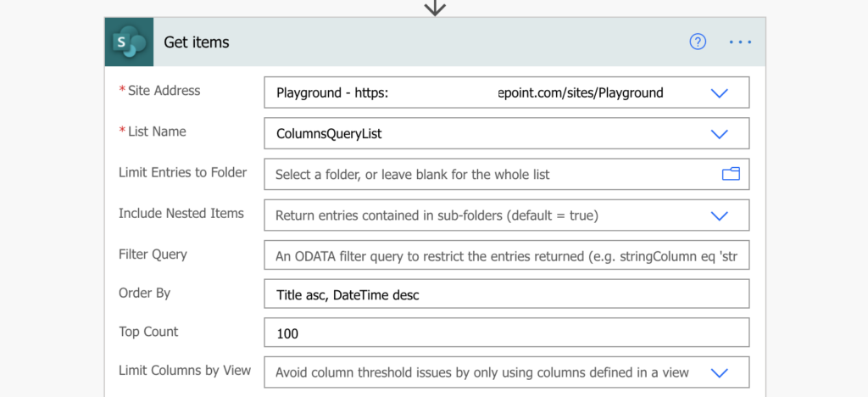Viewport: 868px width, 397px height.
Task: Expand the Site Address dropdown arrow
Action: tap(719, 93)
